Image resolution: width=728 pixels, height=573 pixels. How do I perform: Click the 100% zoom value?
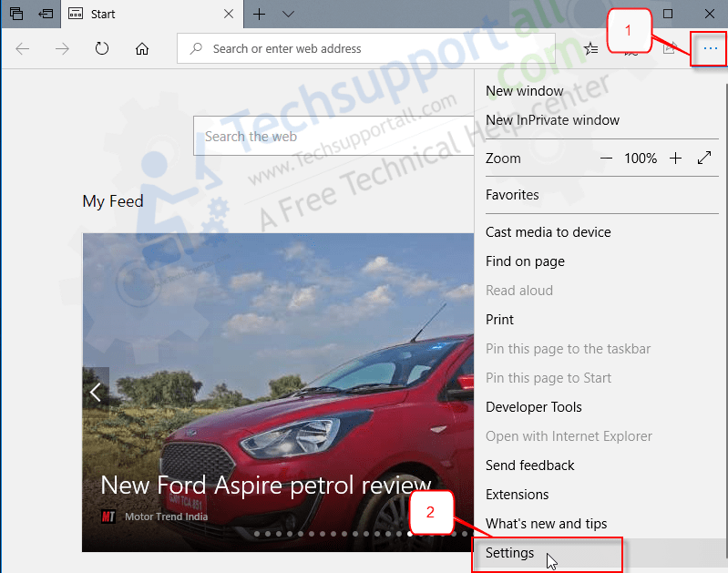tap(641, 159)
